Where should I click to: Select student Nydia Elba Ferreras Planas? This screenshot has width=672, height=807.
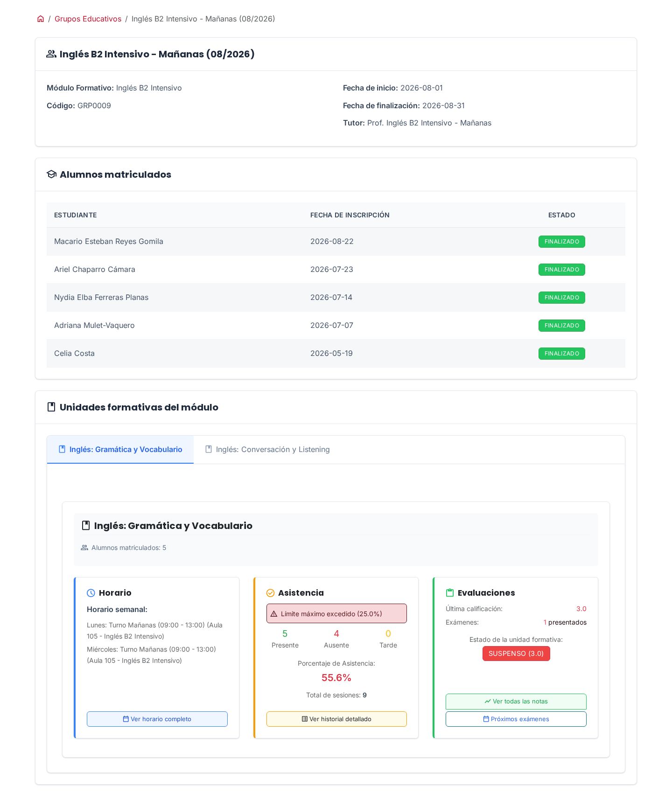click(x=101, y=298)
